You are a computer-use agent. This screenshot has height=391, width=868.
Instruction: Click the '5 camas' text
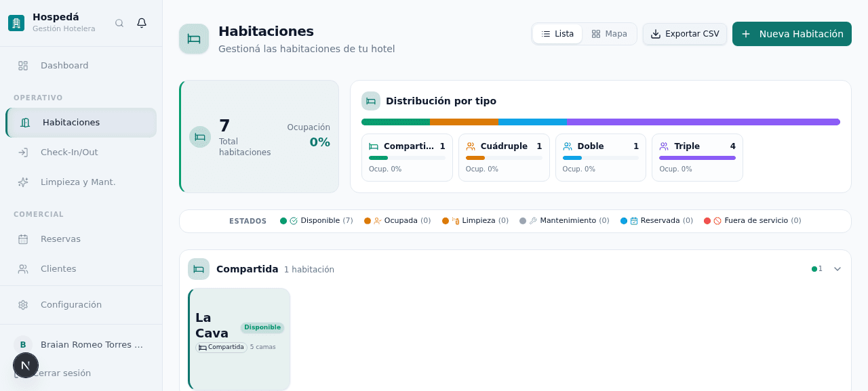(x=263, y=348)
